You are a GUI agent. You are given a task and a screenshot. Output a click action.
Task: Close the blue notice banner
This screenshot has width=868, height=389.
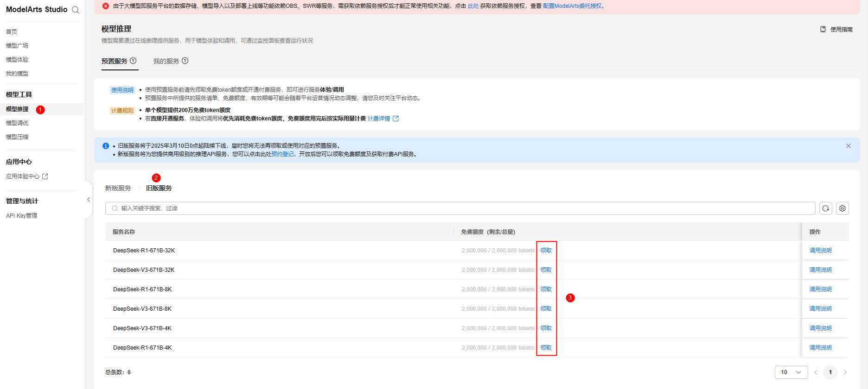click(849, 146)
